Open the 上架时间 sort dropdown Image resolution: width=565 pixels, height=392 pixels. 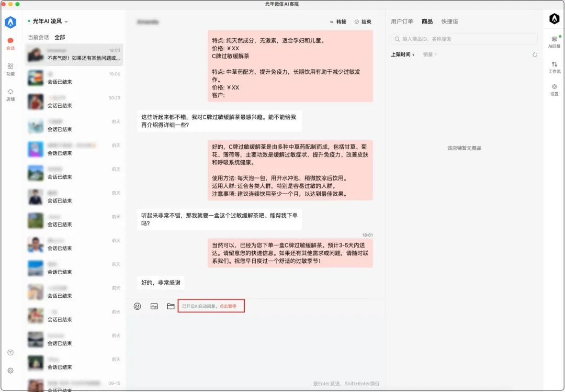point(402,54)
